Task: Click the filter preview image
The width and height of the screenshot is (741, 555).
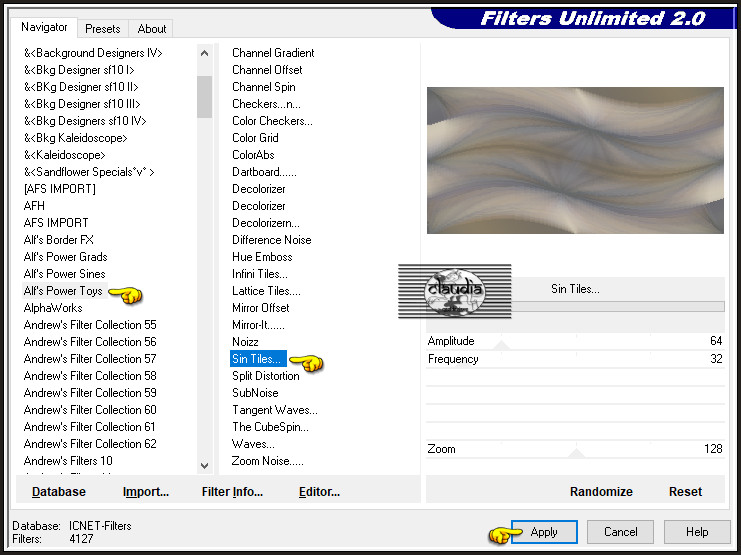Action: pos(575,160)
